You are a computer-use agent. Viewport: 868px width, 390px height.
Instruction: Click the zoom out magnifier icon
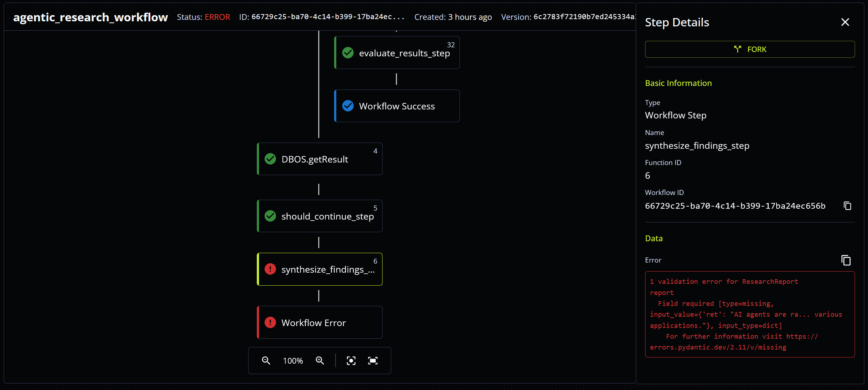point(266,360)
